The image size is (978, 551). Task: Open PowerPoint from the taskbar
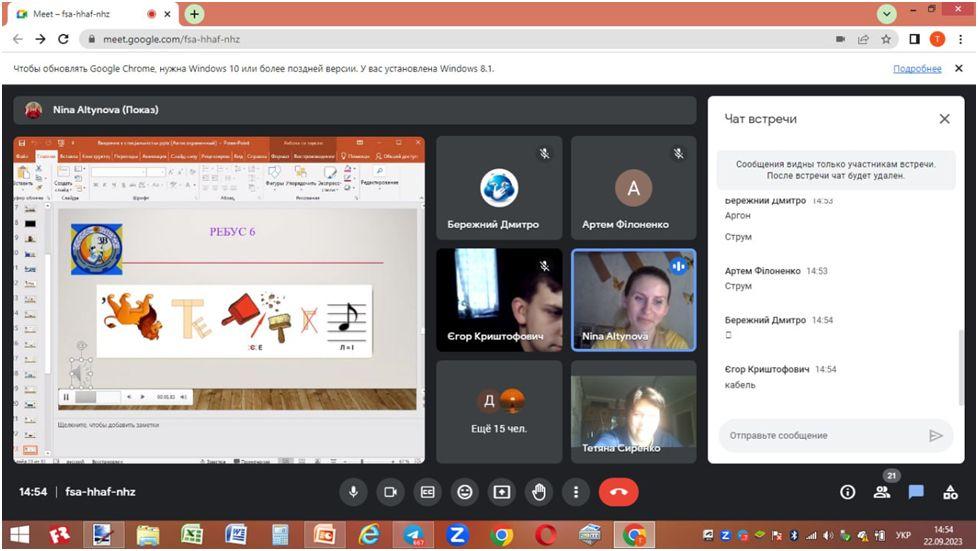(324, 535)
